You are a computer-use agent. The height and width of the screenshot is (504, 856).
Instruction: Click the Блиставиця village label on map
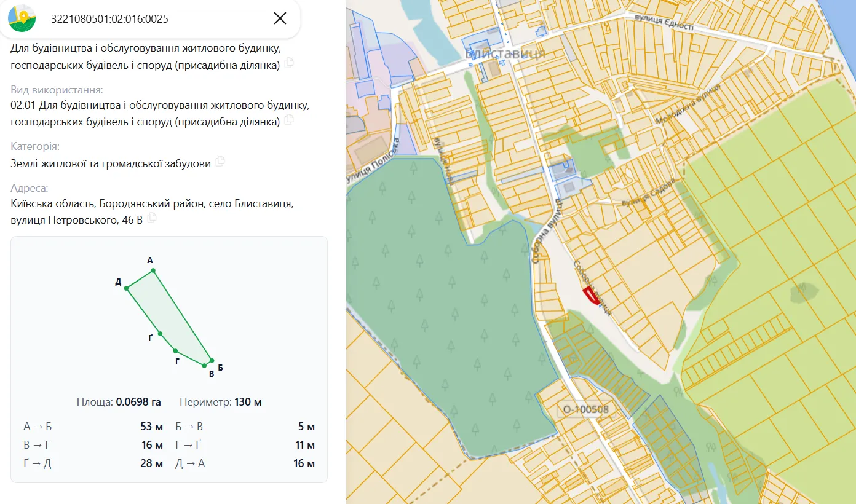[x=505, y=55]
